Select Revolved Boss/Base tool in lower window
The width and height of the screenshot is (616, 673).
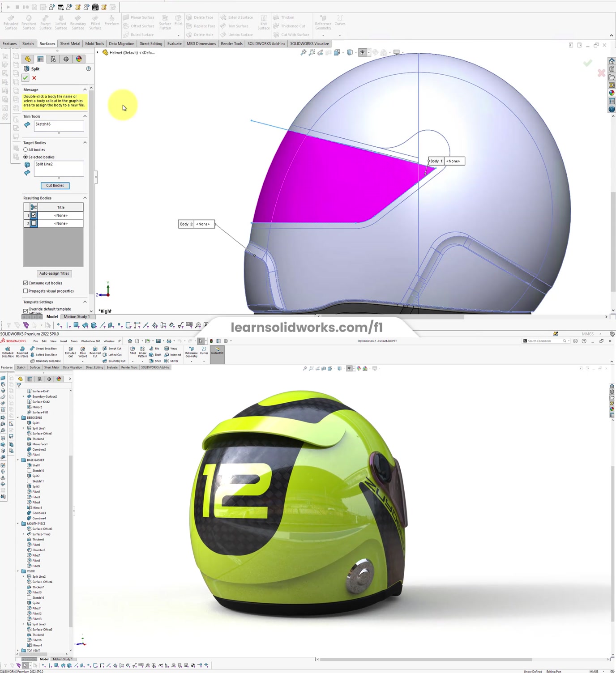coord(22,352)
